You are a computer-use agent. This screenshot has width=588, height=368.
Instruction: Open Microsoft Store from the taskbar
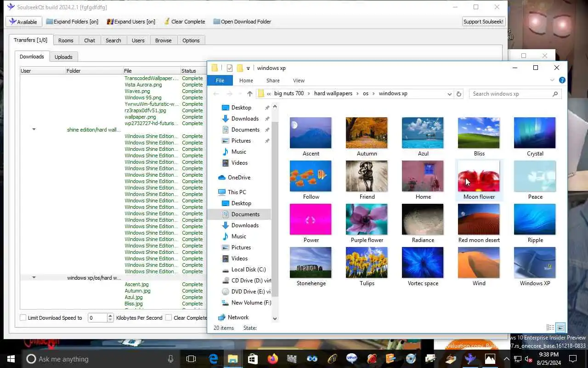(253, 359)
